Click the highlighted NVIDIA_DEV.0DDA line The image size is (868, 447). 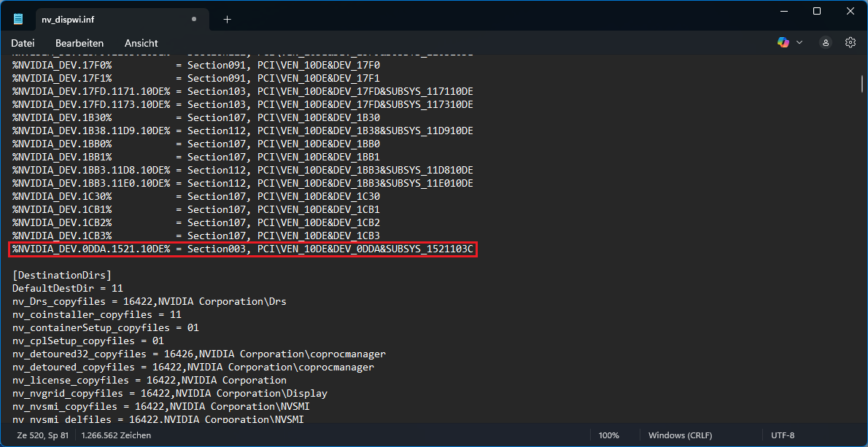pyautogui.click(x=243, y=249)
